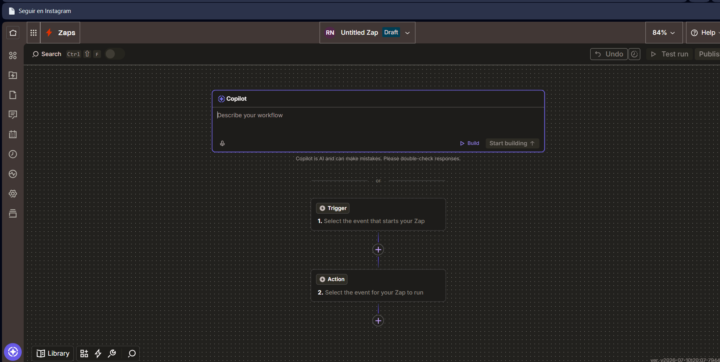Screen dimensions: 720x362
Task: Click the plus between Trigger and Action
Action: 378,249
